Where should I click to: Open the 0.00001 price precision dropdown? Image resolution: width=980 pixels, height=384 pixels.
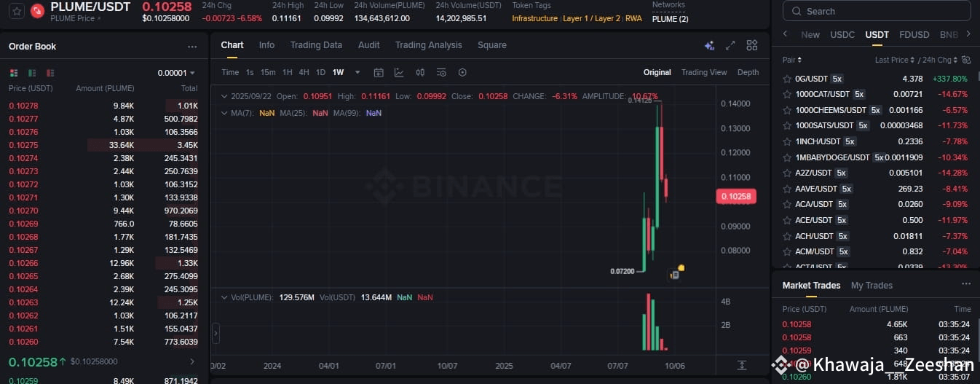click(177, 73)
